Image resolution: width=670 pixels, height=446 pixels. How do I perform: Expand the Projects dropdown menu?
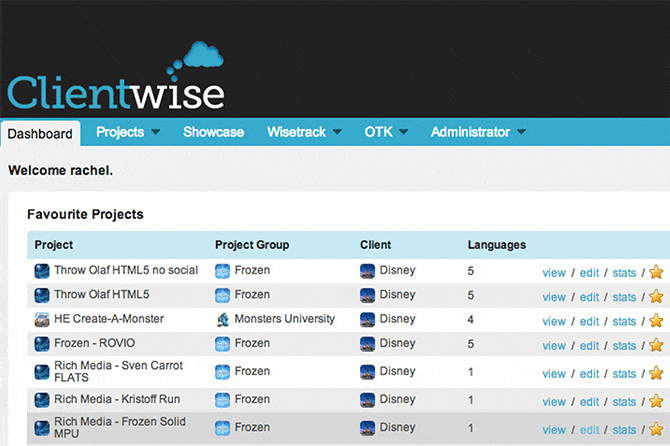point(127,132)
